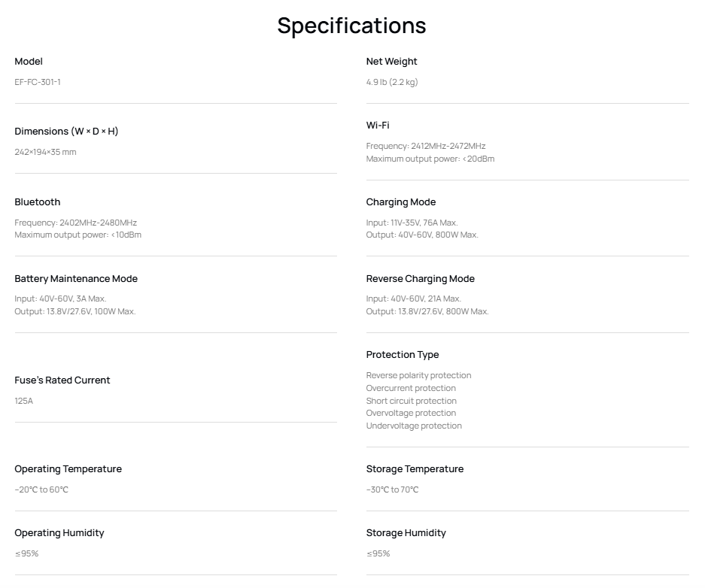Click the Reverse Charging Mode heading
This screenshot has width=705, height=588.
click(x=420, y=279)
